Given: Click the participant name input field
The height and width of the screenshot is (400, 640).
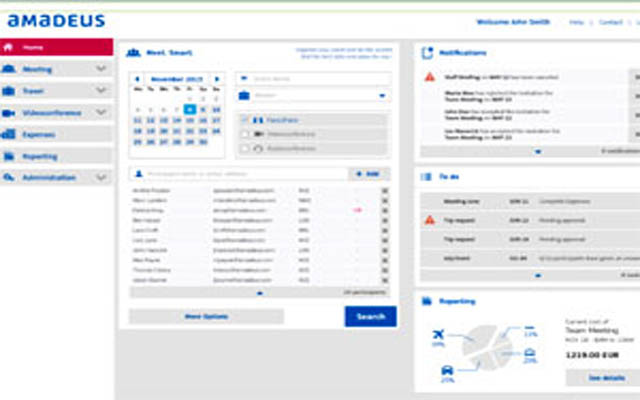Looking at the screenshot, I should point(239,174).
